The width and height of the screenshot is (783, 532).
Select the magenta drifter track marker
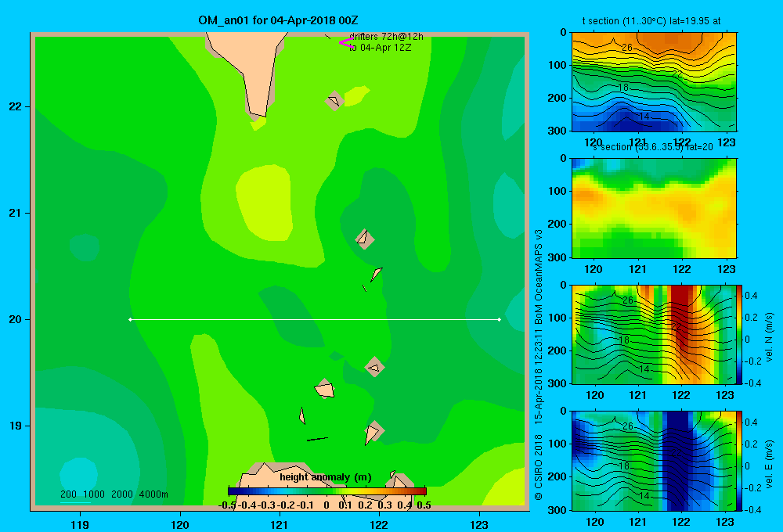click(x=346, y=43)
